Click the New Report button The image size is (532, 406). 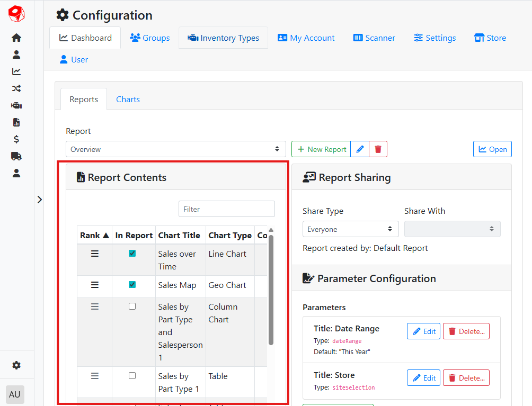coord(321,149)
